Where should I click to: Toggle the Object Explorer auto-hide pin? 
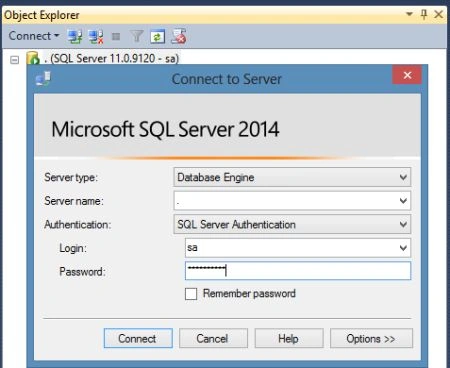424,14
